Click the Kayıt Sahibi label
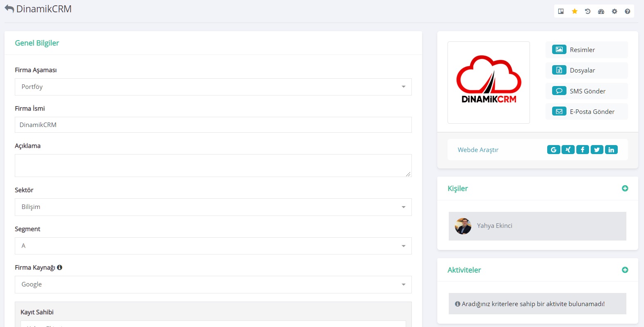The width and height of the screenshot is (644, 327). pos(37,312)
